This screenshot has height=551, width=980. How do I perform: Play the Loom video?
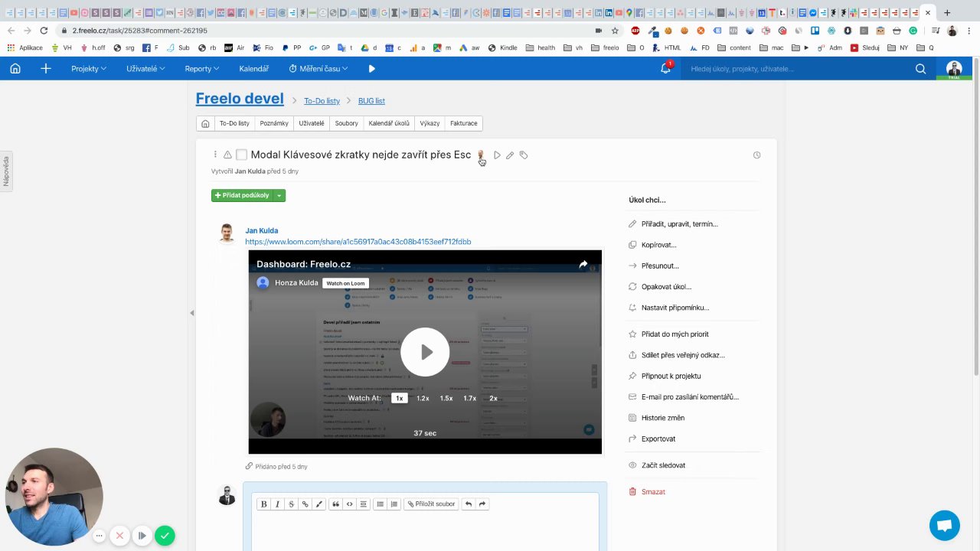coord(425,352)
